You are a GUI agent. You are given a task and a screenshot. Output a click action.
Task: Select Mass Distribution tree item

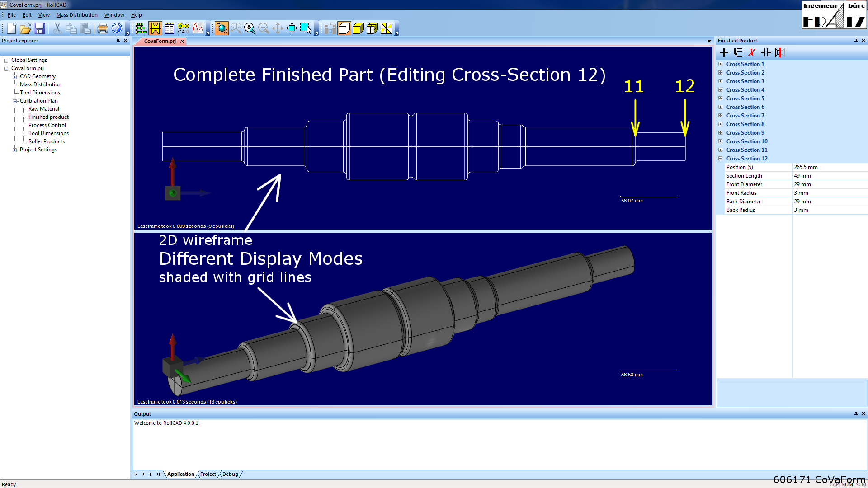click(41, 84)
